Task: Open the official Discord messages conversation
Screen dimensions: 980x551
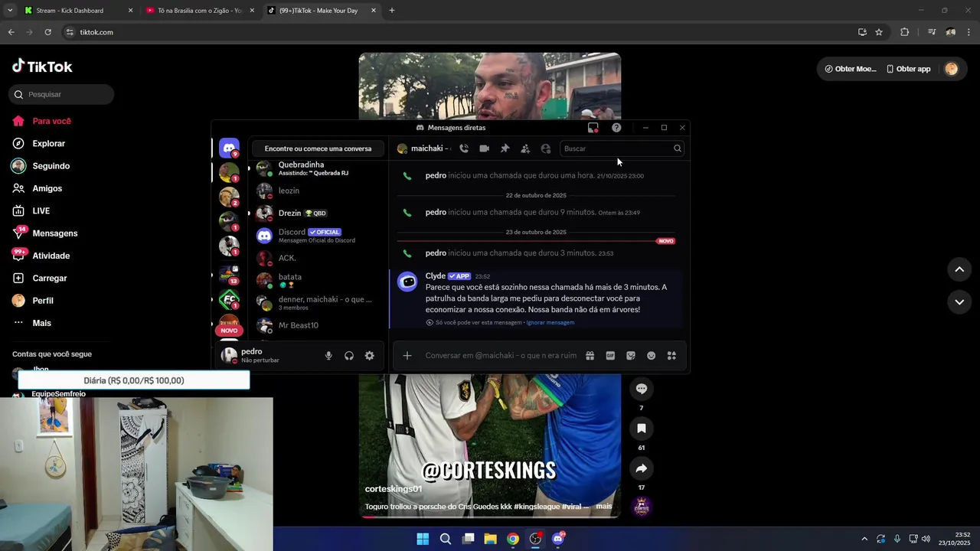Action: (318, 236)
